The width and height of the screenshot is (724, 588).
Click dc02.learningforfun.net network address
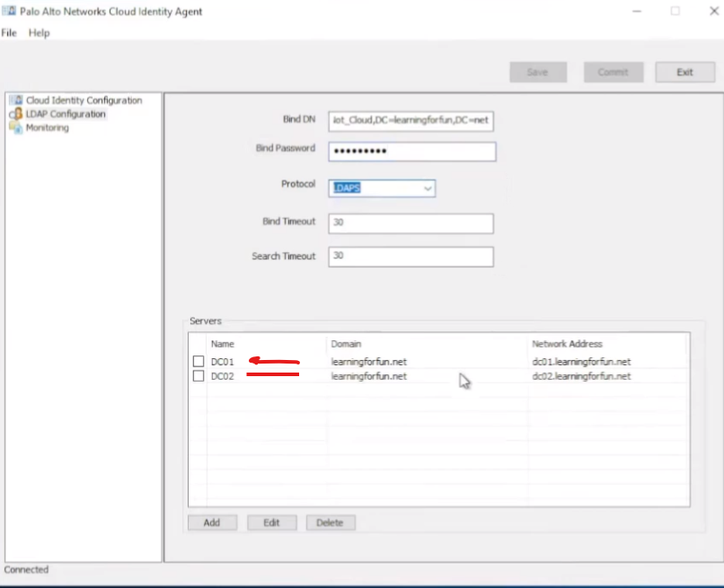pyautogui.click(x=581, y=376)
